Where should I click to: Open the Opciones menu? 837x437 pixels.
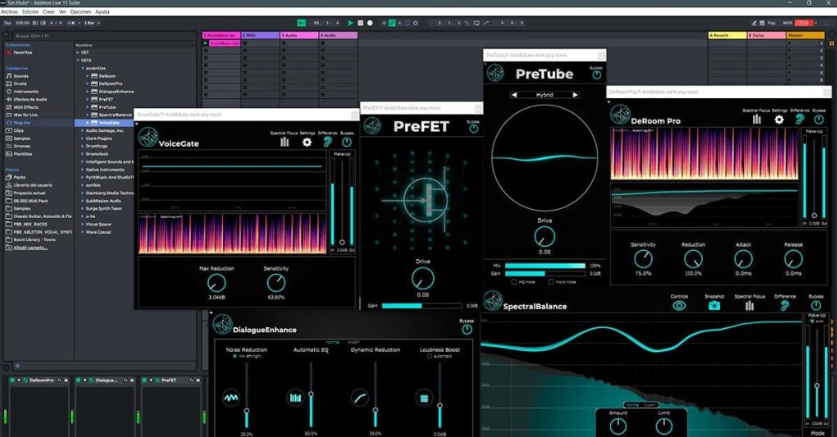point(81,11)
